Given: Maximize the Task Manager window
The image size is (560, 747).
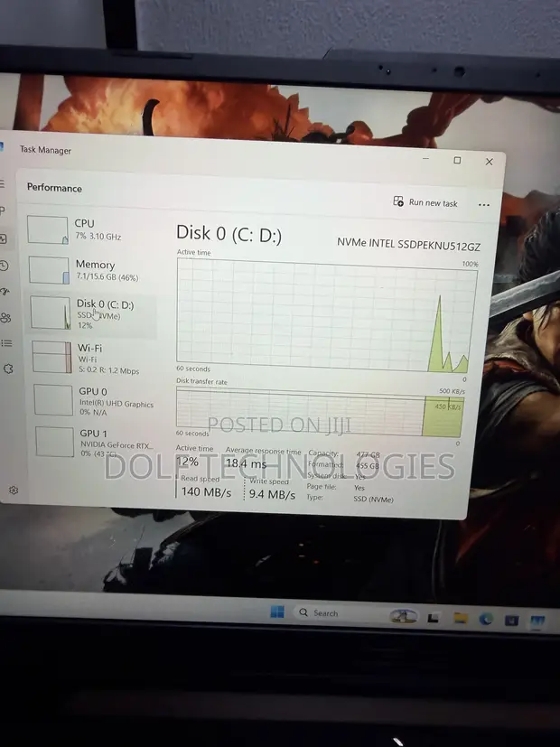Looking at the screenshot, I should (457, 161).
